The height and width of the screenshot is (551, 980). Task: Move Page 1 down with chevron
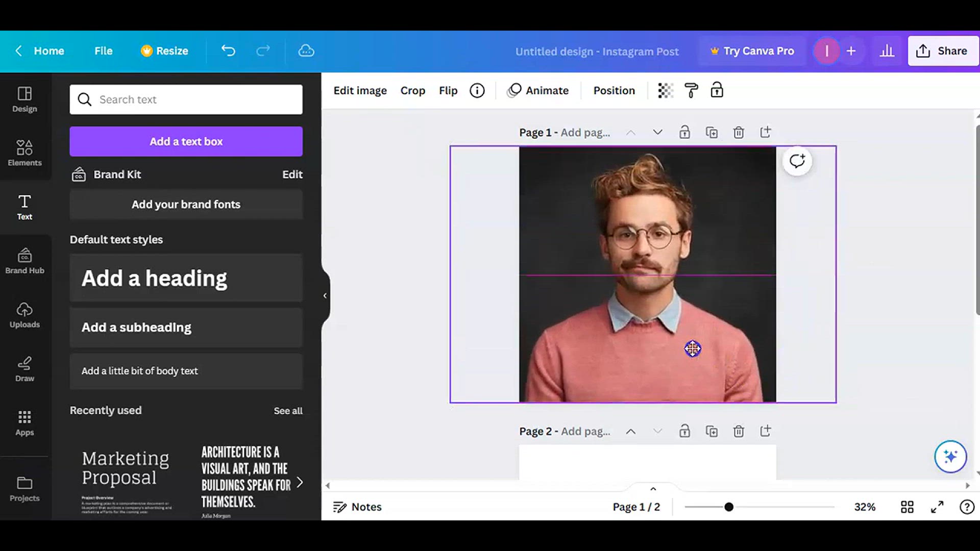click(657, 132)
